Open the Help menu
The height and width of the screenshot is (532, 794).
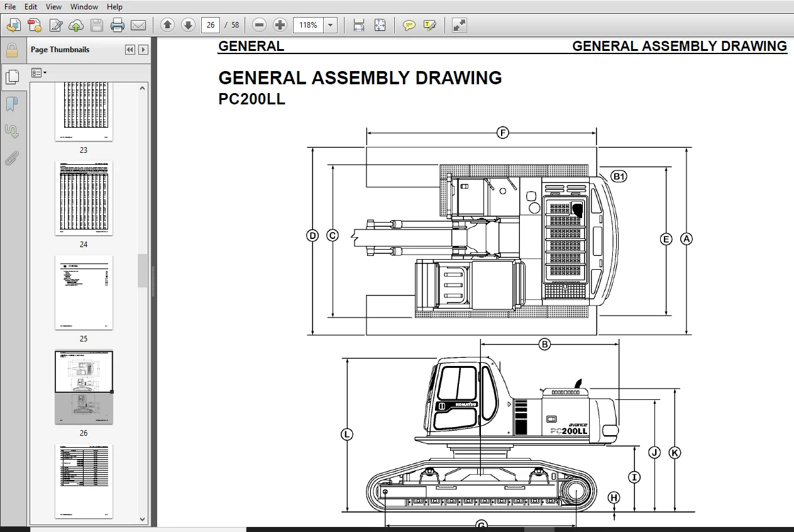(x=114, y=6)
